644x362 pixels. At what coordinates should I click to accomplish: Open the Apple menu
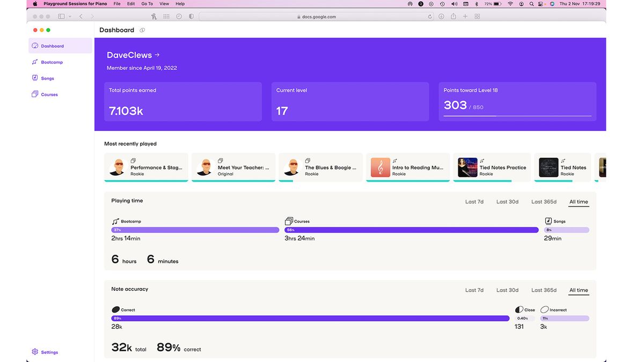click(35, 4)
